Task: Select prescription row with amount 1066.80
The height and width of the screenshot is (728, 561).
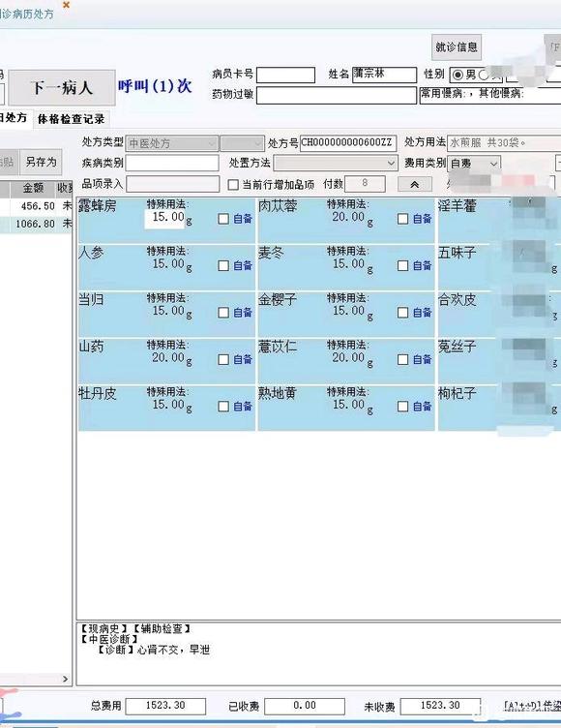Action: point(36,225)
